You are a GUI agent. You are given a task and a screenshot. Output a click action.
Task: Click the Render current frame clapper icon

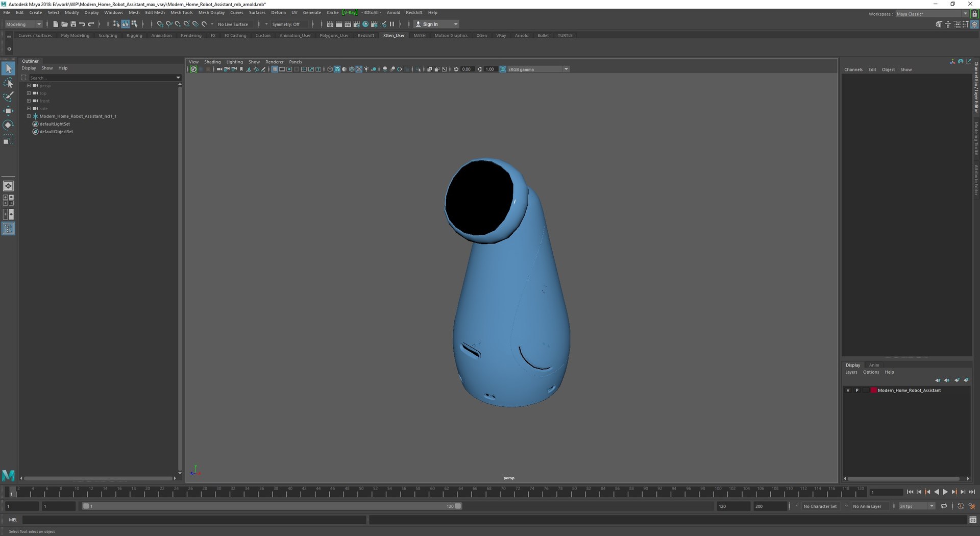click(x=339, y=24)
